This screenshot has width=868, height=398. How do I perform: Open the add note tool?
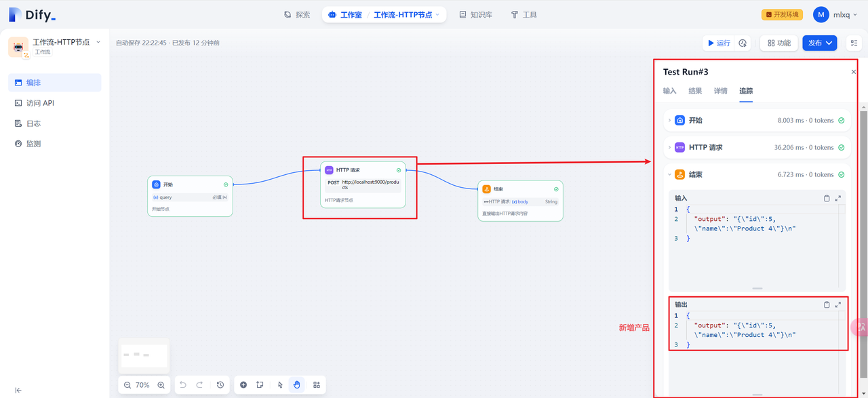tap(260, 384)
